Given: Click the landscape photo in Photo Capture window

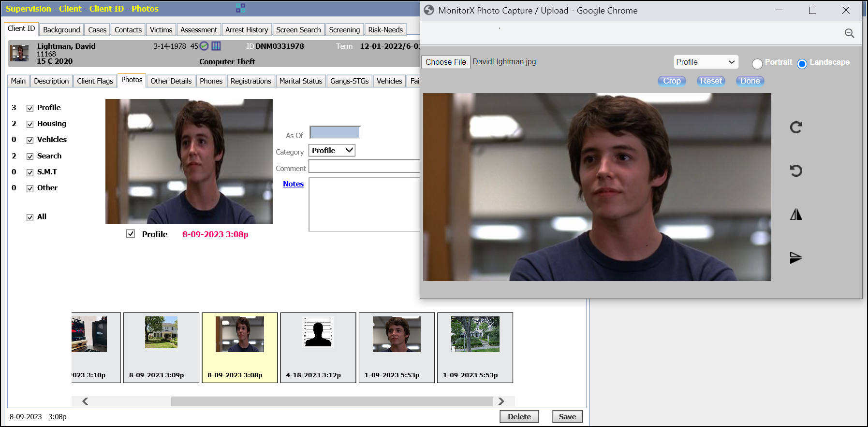Looking at the screenshot, I should click(597, 187).
